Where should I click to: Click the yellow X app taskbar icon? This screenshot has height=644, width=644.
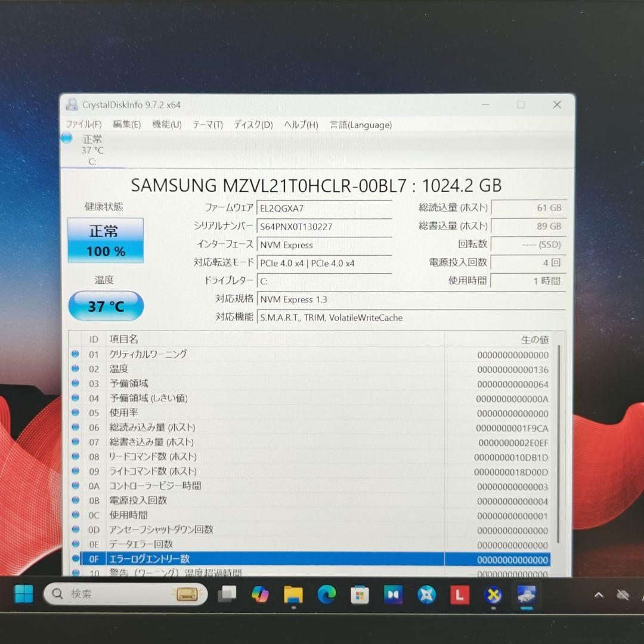click(x=493, y=595)
